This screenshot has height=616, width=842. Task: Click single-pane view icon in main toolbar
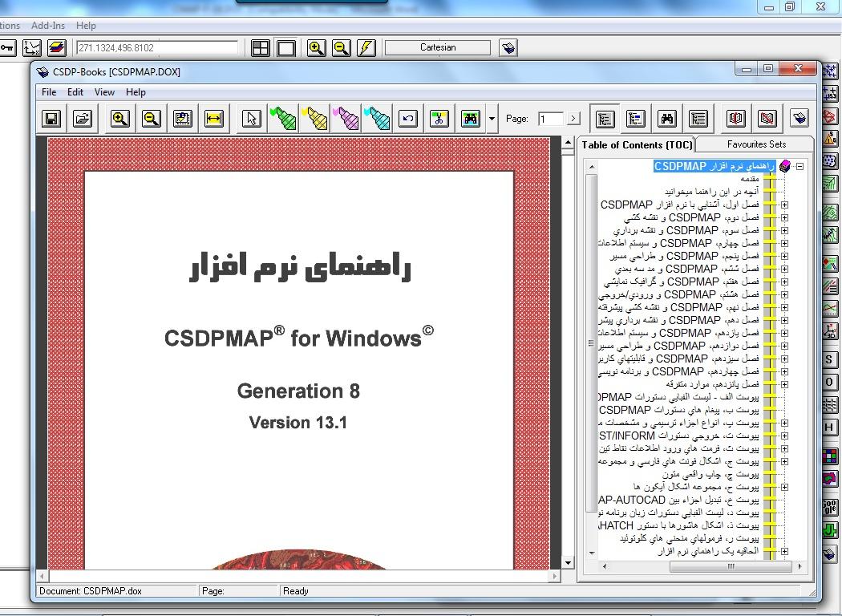click(x=285, y=48)
